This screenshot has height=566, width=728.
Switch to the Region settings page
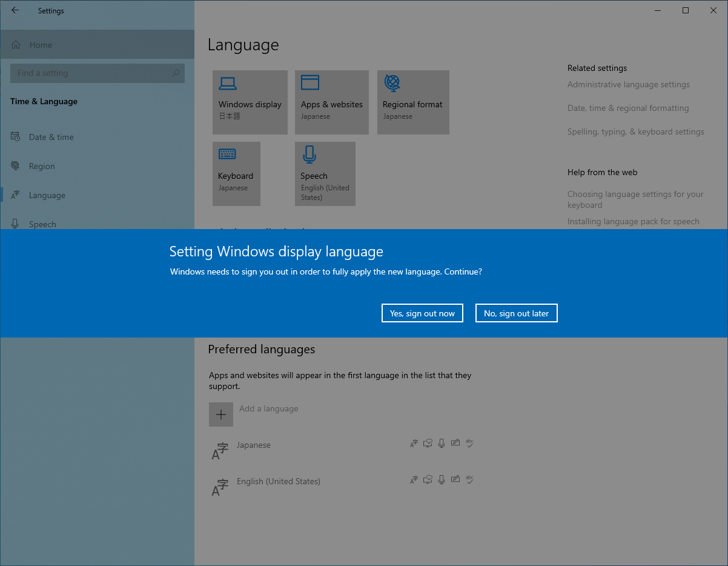click(x=42, y=166)
